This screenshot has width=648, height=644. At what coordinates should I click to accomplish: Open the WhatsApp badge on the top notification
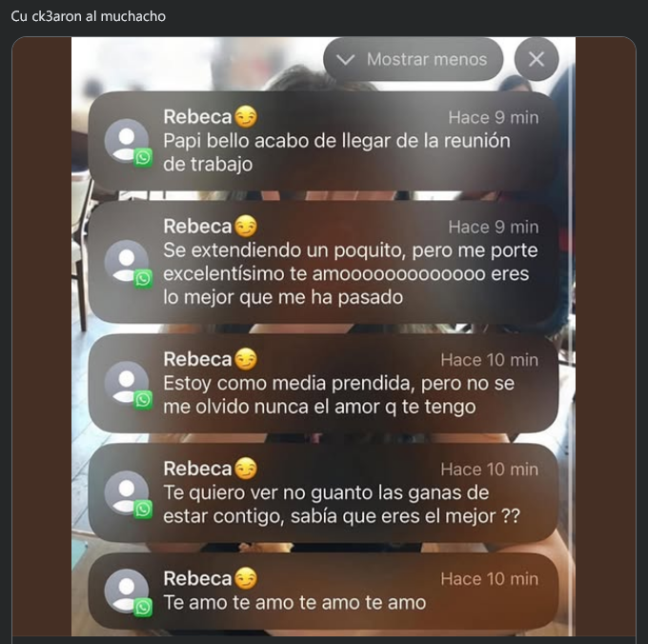143,158
